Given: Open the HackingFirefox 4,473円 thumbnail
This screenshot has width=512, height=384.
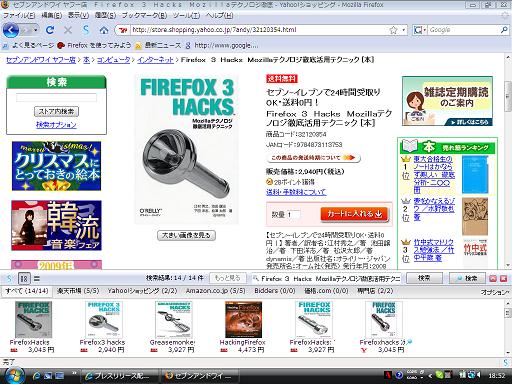Looking at the screenshot, I should point(243,319).
